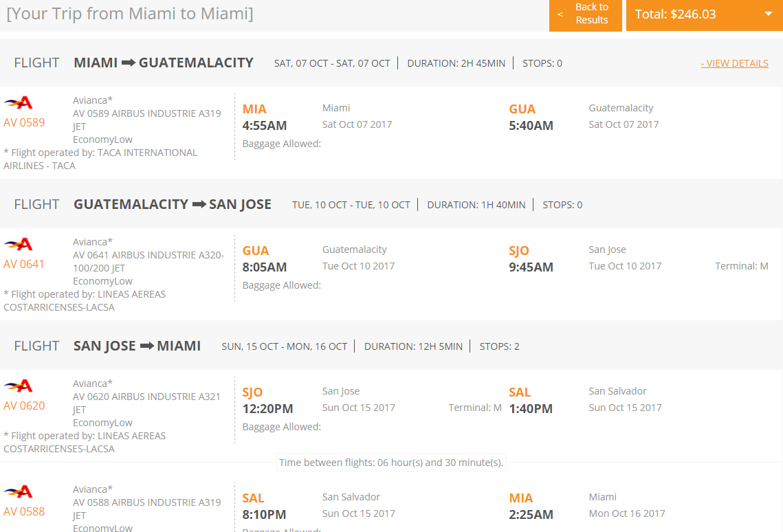Click the 'DURATION: 12H 5MIN' text
783x532 pixels.
[x=413, y=347]
